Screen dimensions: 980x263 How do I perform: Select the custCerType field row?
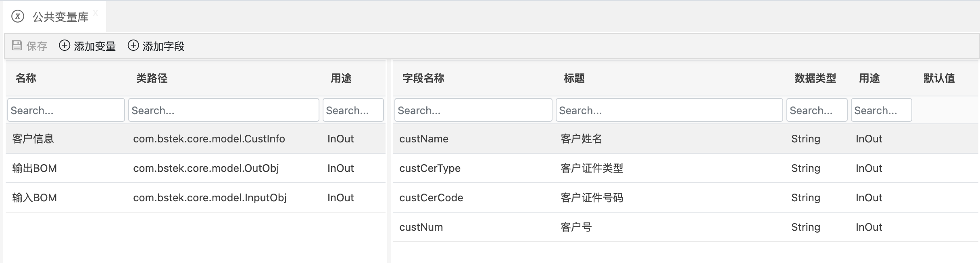click(430, 168)
